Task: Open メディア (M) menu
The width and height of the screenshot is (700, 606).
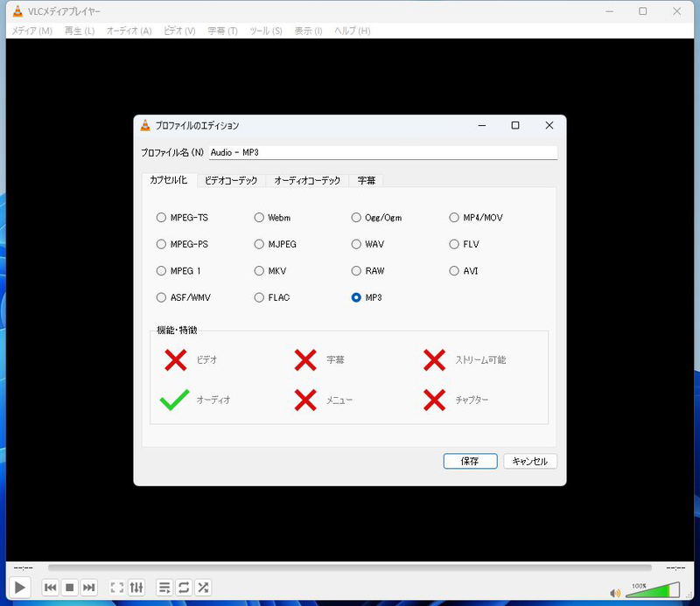Action: pyautogui.click(x=31, y=31)
